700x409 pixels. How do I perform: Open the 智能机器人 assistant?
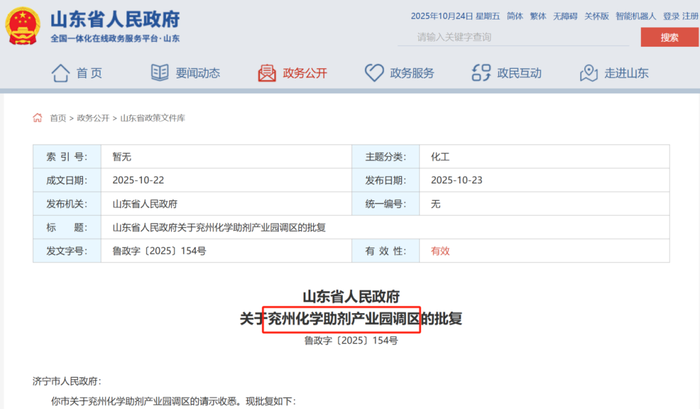pyautogui.click(x=636, y=16)
